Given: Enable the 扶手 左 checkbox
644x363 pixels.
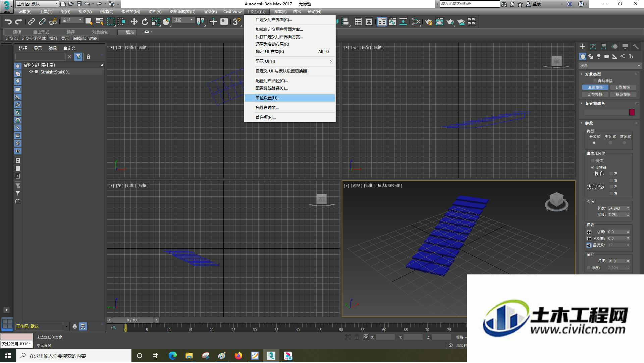Looking at the screenshot, I should click(611, 174).
